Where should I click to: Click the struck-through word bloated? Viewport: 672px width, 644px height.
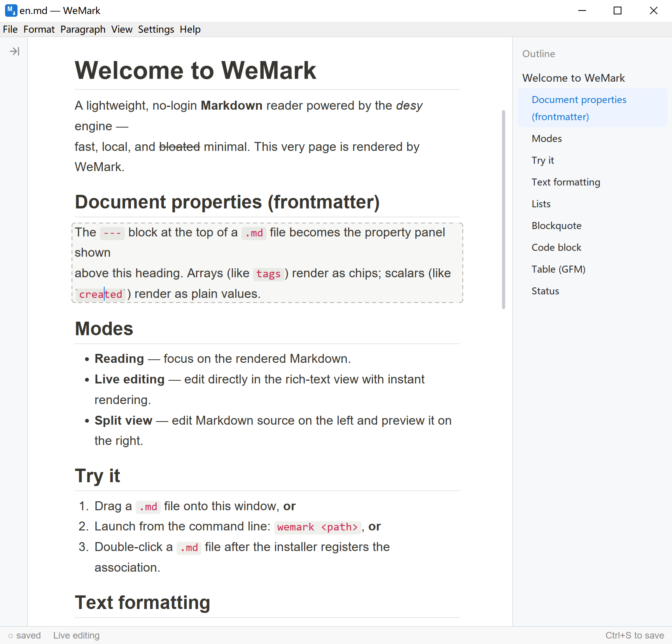179,147
